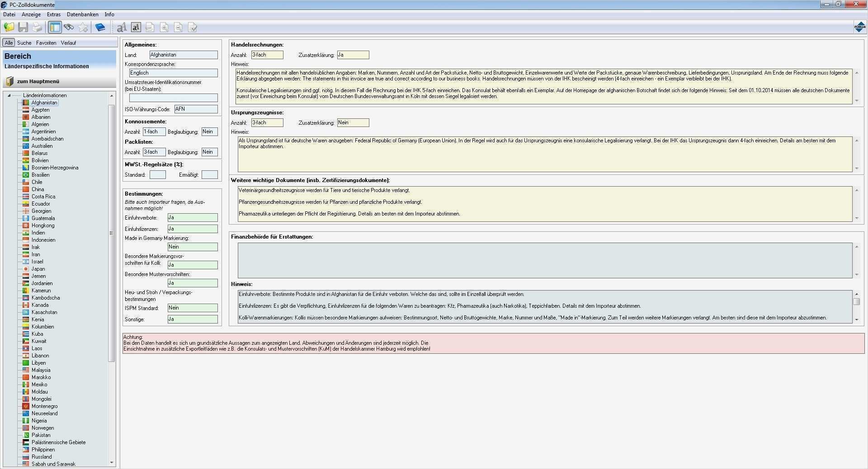Screen dimensions: 868x469
Task: Select Bosnien-Herzegowina in the country tree
Action: [x=55, y=168]
